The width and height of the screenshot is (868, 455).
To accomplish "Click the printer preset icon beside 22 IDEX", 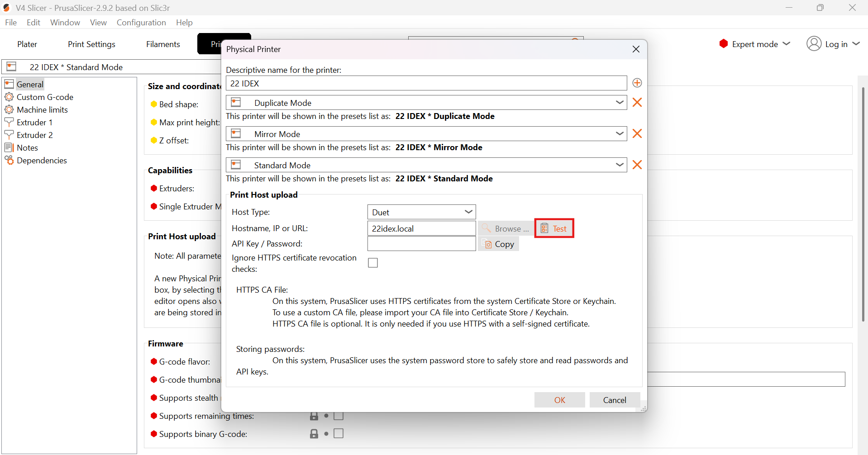I will click(x=11, y=67).
